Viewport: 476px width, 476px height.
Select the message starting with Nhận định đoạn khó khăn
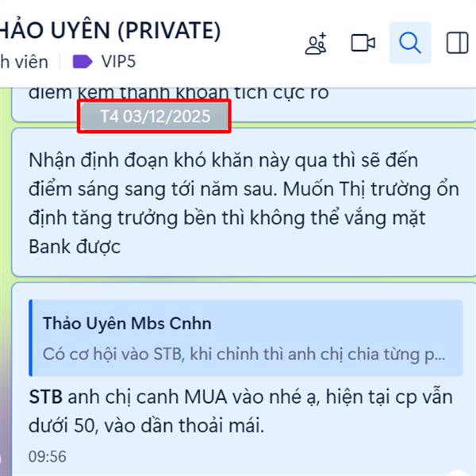pos(244,202)
